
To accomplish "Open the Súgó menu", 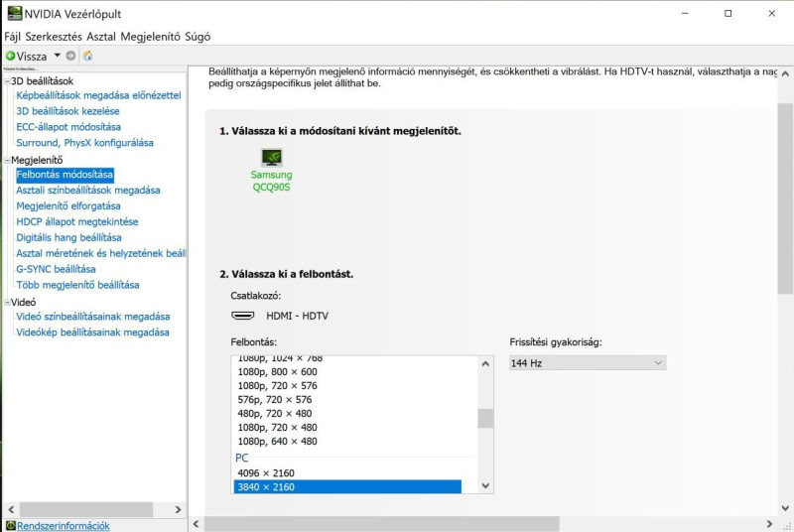I will [198, 37].
